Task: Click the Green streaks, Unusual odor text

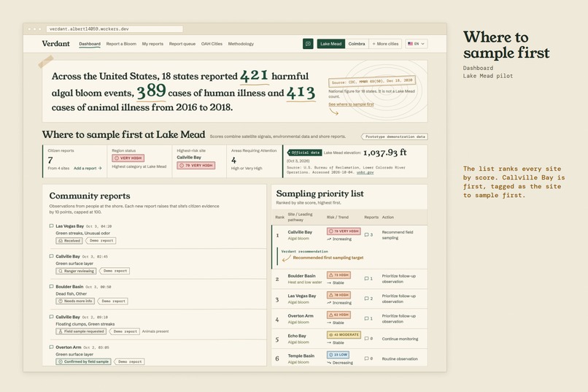Action: tap(83, 234)
